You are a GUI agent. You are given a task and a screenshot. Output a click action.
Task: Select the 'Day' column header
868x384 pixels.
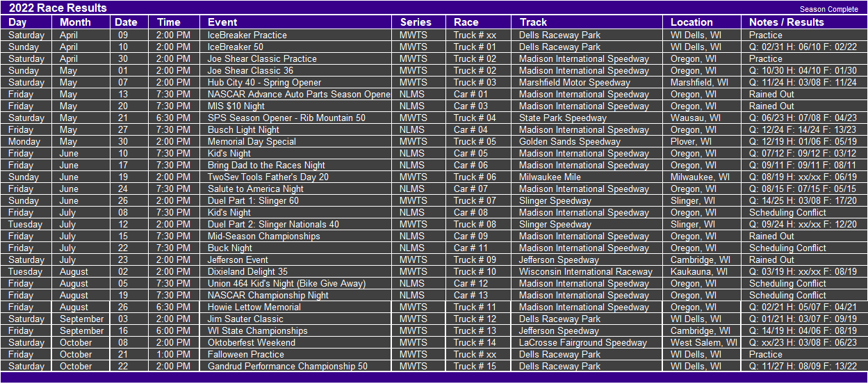[17, 22]
